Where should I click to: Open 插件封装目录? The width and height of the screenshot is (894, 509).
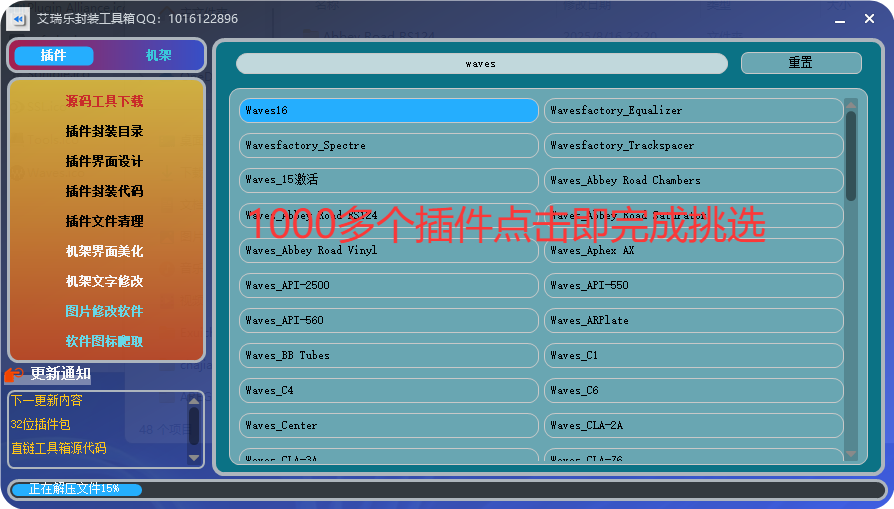104,131
